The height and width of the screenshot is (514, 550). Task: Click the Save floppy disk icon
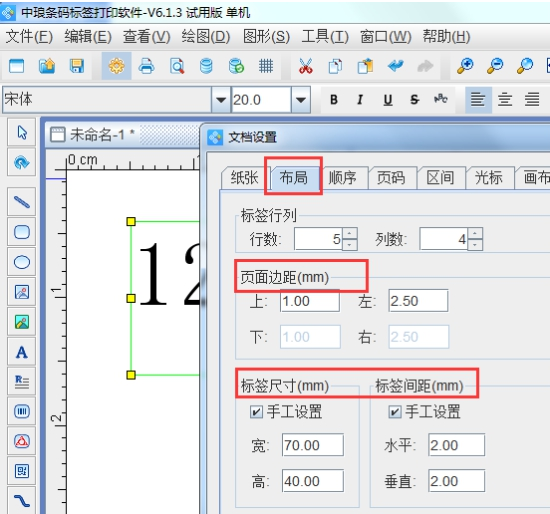click(77, 66)
